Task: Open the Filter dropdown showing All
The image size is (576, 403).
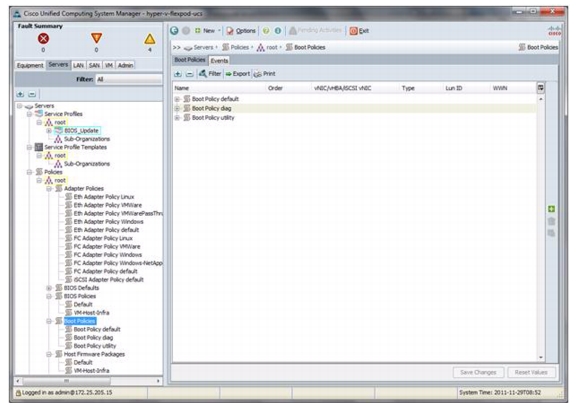Action: coord(129,79)
